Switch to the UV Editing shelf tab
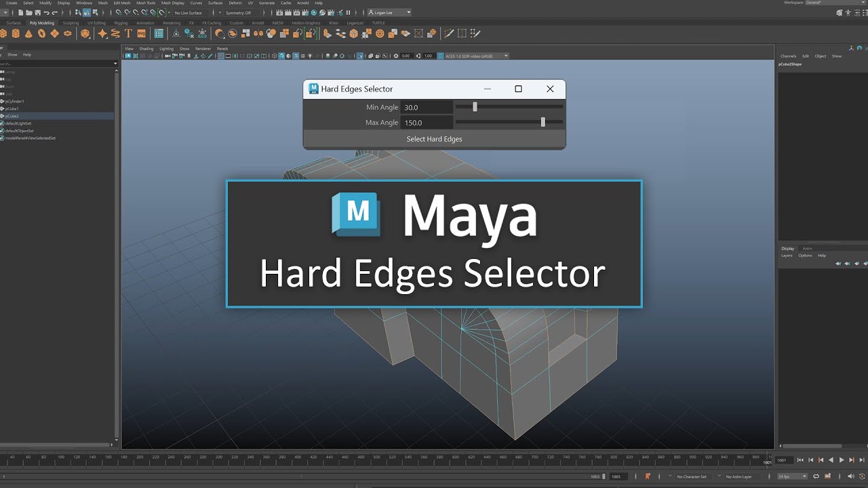Image resolution: width=868 pixels, height=488 pixels. click(x=96, y=23)
